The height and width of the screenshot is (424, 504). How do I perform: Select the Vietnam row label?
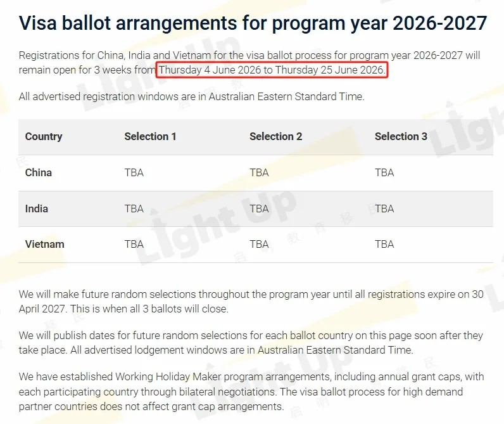45,245
